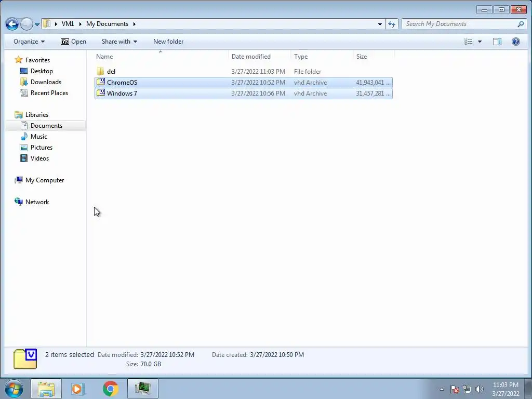
Task: Open the monitor app on the taskbar
Action: (142, 389)
